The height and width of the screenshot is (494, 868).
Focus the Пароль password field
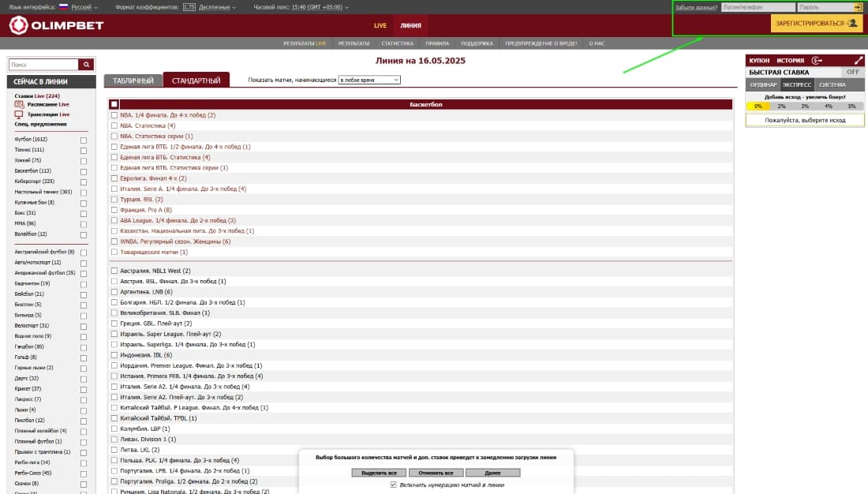coord(825,7)
